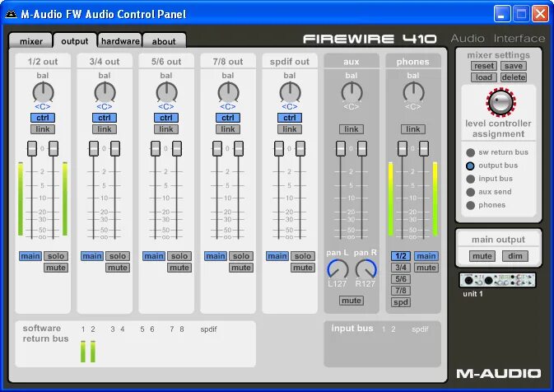
Task: Toggle ctrl on spdif out channel
Action: (x=290, y=118)
